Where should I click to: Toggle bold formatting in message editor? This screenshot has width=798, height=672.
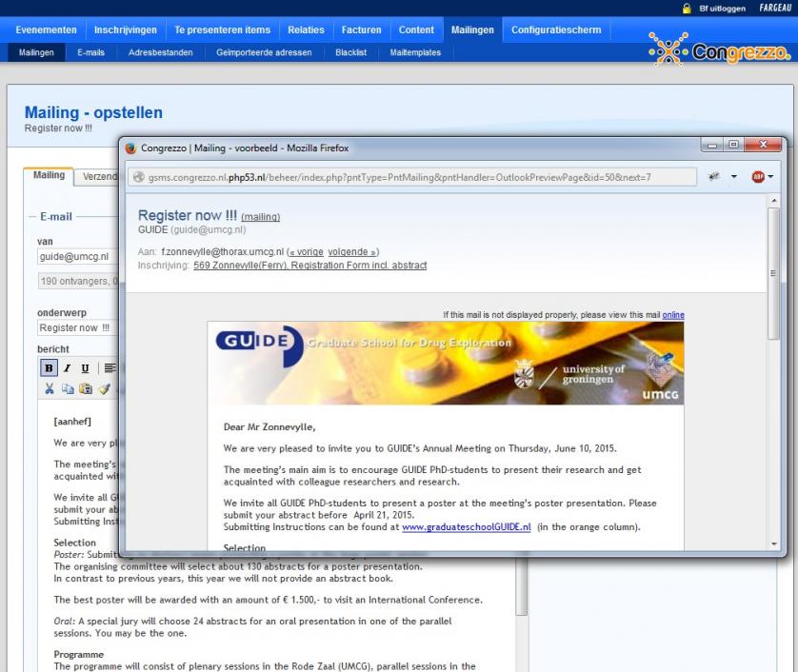[49, 367]
